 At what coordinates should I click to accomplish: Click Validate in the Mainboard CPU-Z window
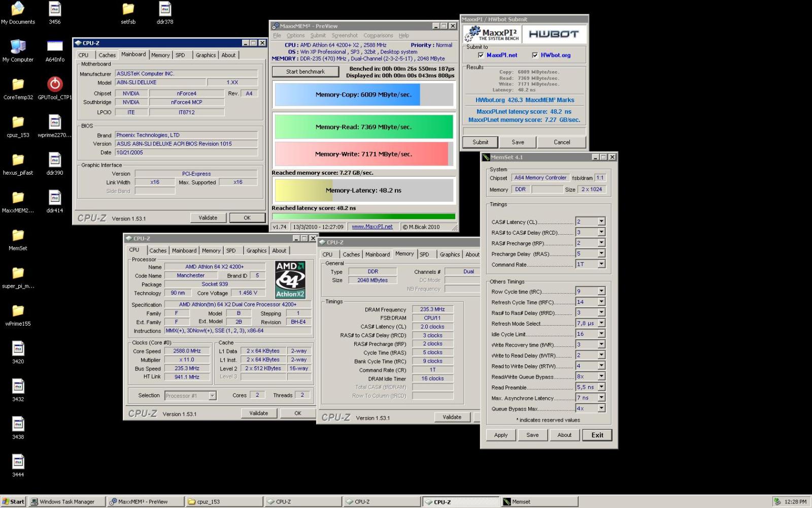coord(208,218)
